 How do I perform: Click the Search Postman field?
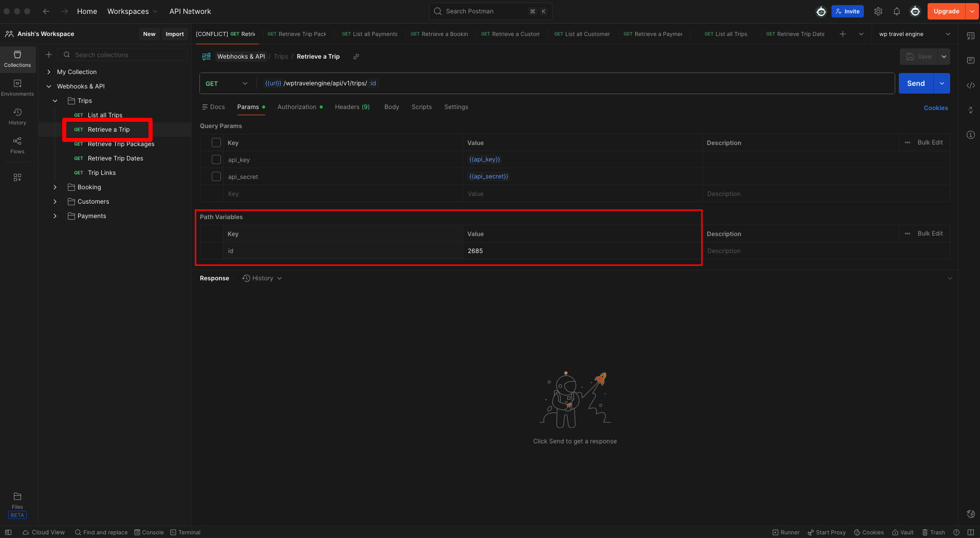[490, 11]
